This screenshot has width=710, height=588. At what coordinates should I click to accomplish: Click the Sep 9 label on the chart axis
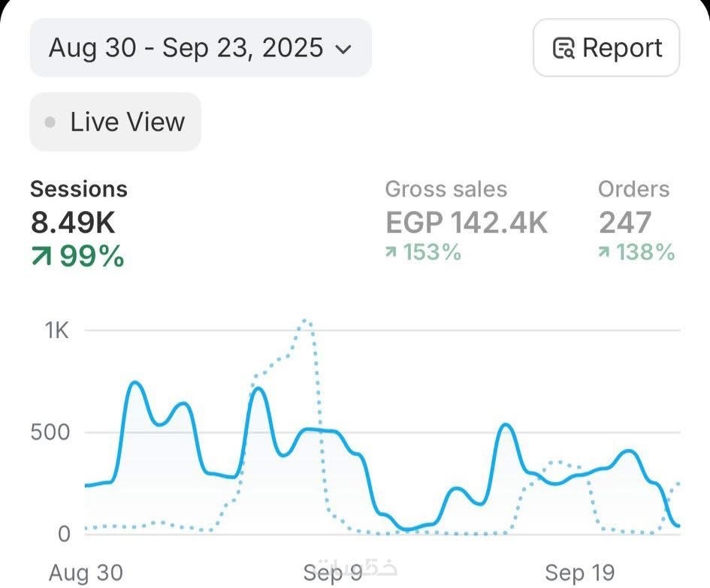332,573
